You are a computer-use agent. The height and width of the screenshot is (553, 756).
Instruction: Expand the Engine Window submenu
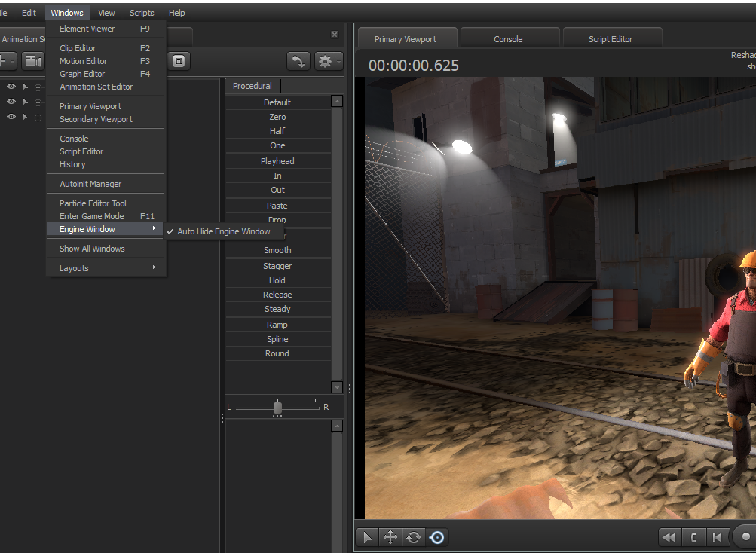pos(106,229)
